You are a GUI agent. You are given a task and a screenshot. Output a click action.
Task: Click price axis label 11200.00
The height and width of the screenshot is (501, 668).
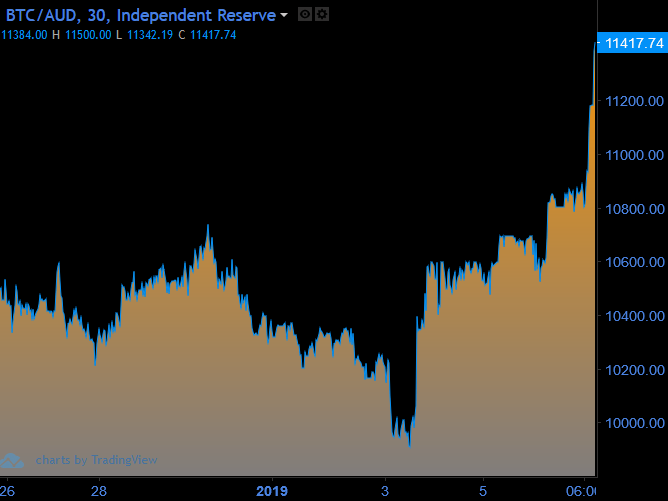634,101
